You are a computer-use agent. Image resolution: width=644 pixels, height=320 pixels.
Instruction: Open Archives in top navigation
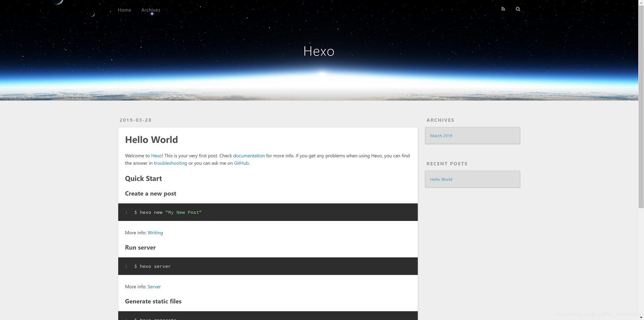(x=151, y=10)
